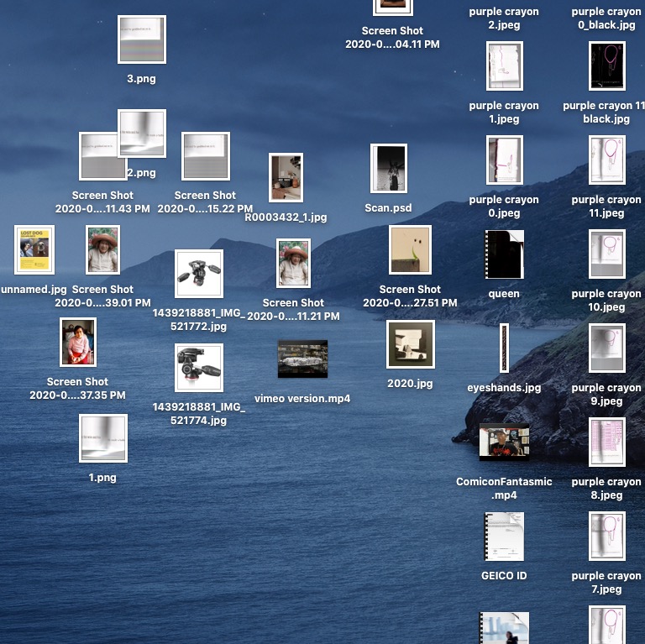Click the GEICO ID document icon
The width and height of the screenshot is (645, 644).
tap(504, 537)
